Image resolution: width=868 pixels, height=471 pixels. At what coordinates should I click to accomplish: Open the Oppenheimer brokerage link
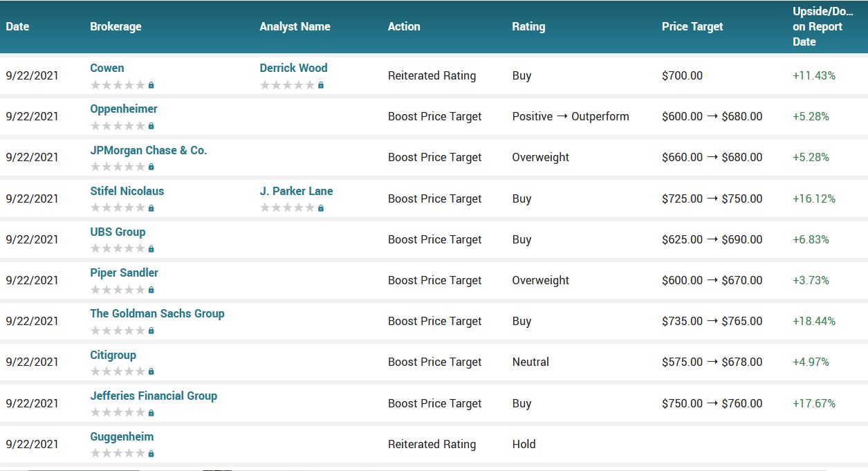[x=124, y=109]
